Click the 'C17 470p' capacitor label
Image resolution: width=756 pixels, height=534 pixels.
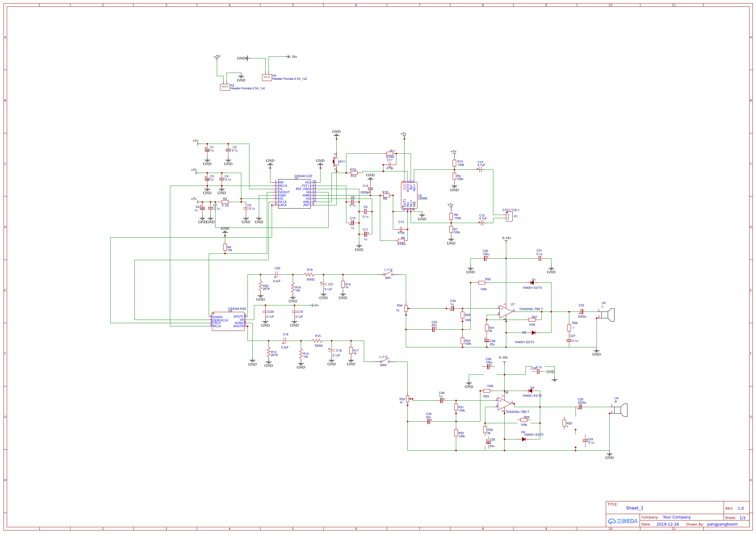pos(390,164)
